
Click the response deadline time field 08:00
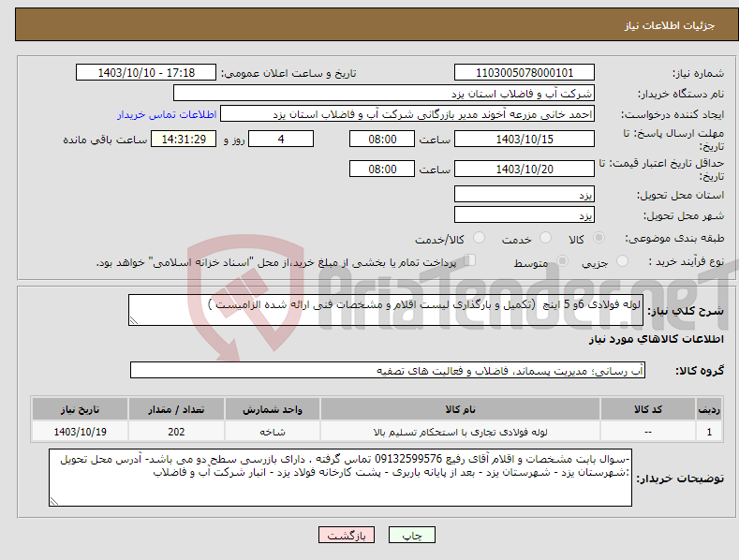382,139
